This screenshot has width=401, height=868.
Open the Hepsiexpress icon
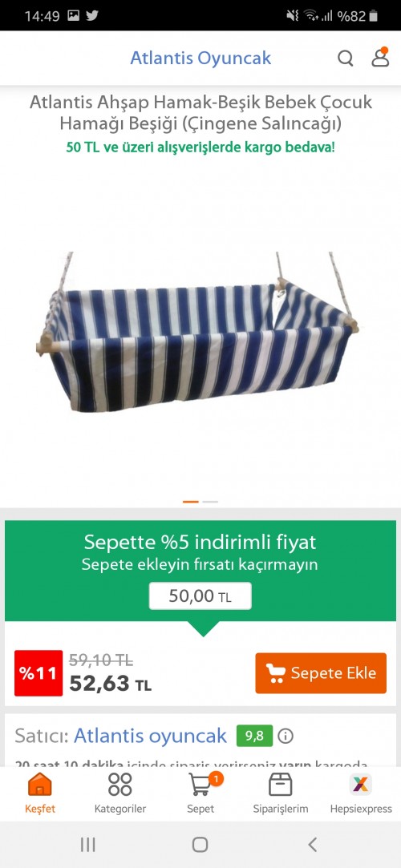[x=361, y=785]
